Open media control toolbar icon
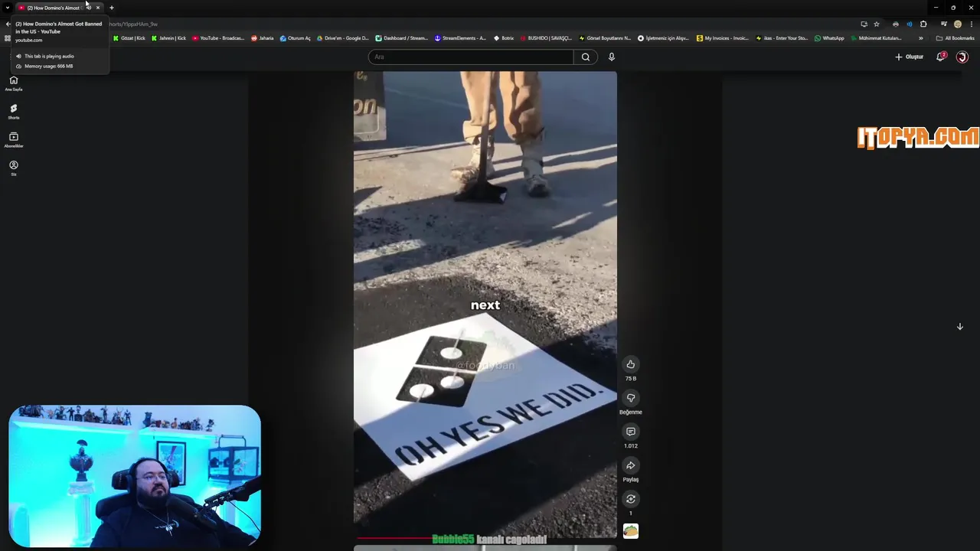 point(943,24)
